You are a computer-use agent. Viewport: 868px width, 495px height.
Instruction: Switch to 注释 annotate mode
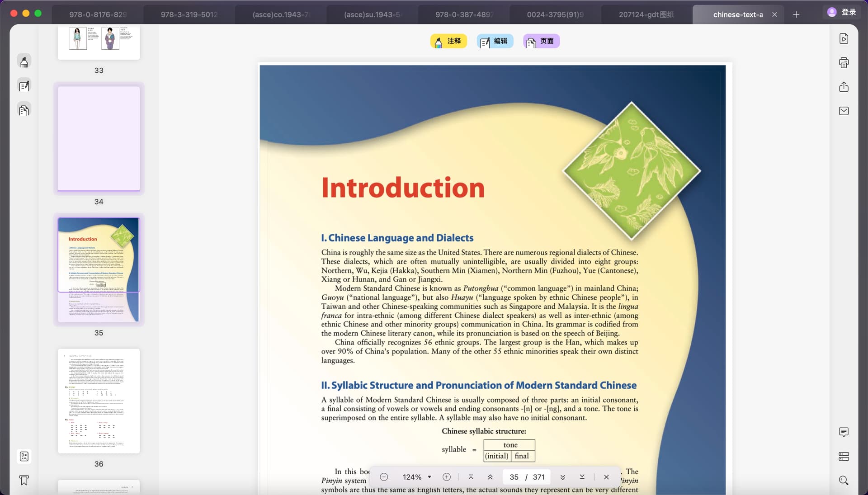pyautogui.click(x=448, y=41)
